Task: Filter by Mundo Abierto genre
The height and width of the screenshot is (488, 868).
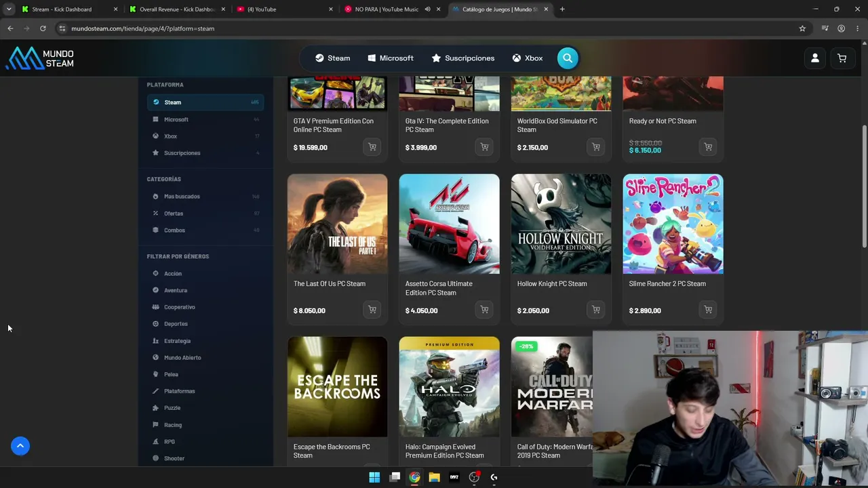Action: (205, 358)
